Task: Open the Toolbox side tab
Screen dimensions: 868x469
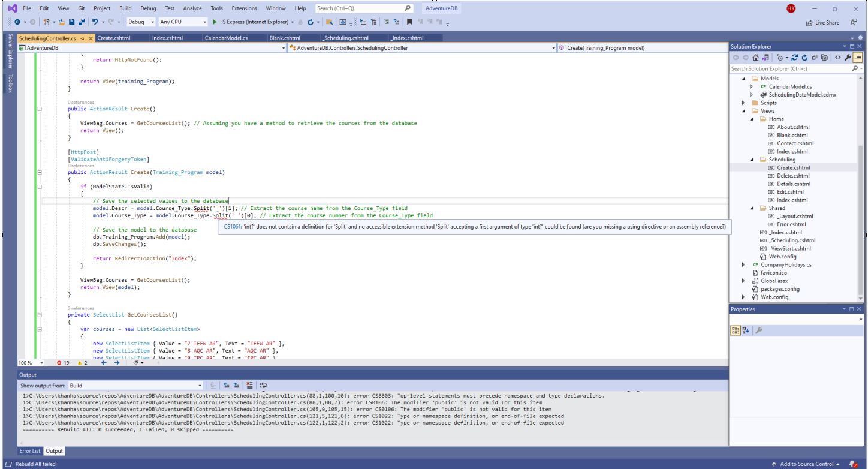Action: coord(10,84)
